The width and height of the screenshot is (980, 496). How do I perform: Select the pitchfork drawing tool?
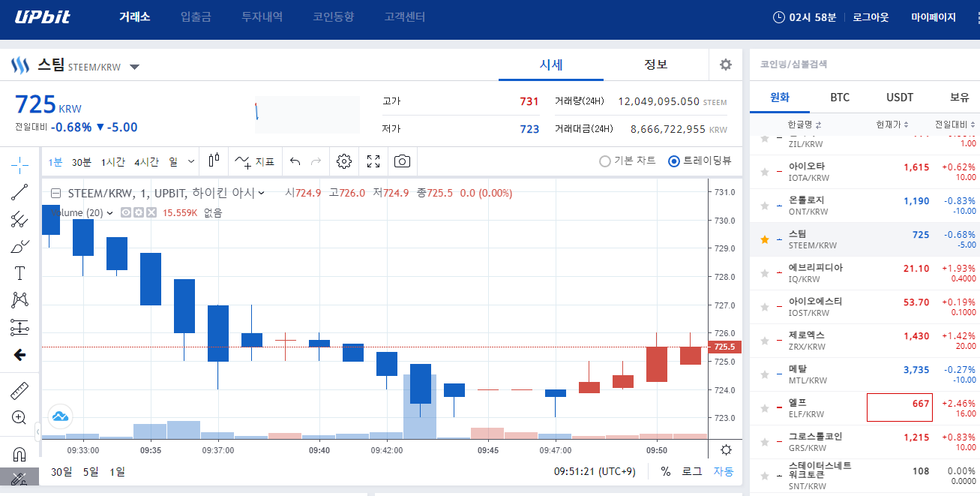(20, 219)
